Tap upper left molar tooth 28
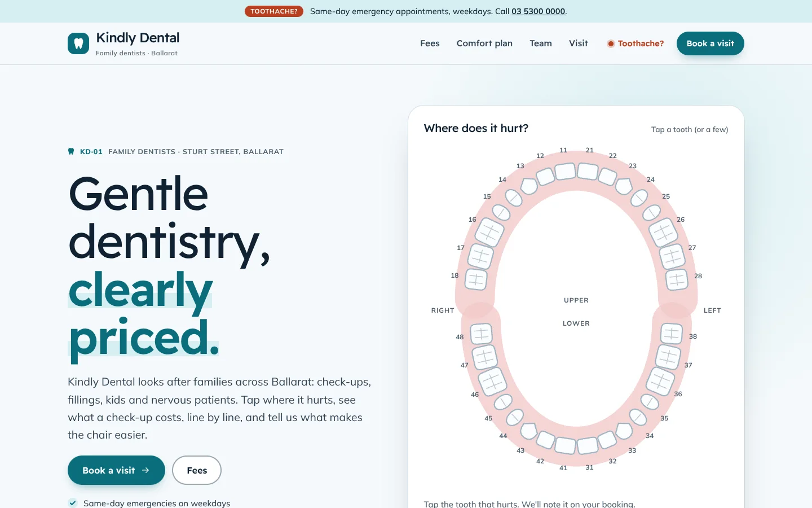This screenshot has width=812, height=508. [x=677, y=279]
